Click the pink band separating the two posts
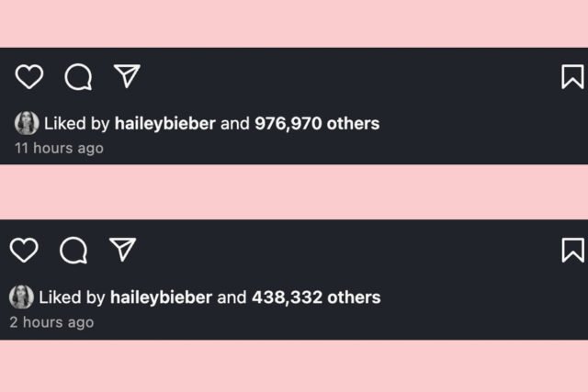588x392 pixels. (x=294, y=192)
